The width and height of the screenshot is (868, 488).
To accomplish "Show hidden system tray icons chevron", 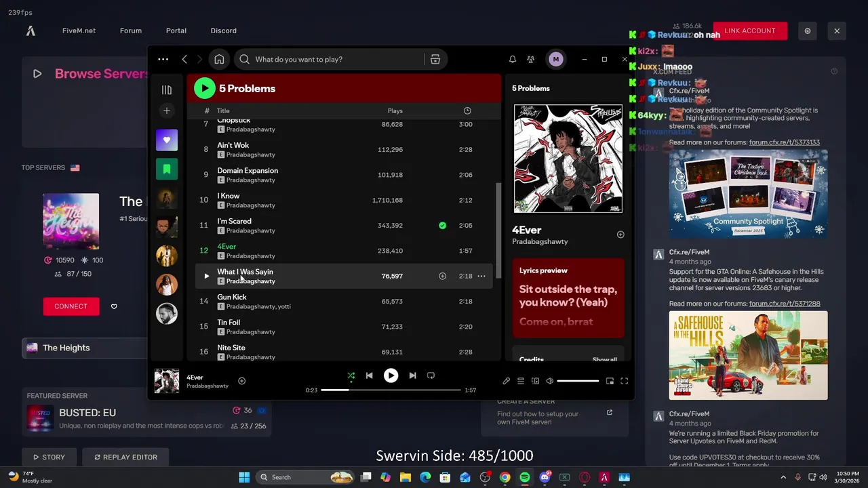I will tap(783, 477).
